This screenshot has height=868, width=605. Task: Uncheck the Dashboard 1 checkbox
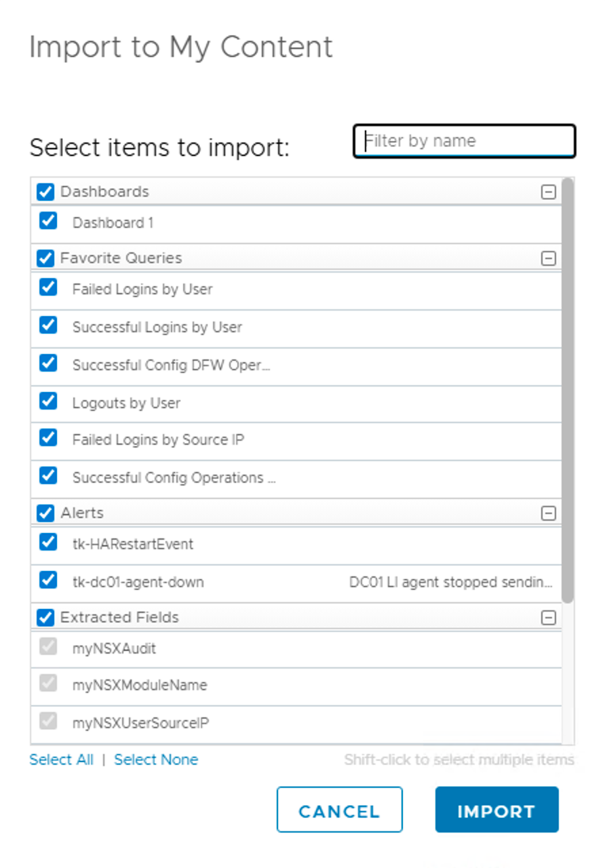coord(48,221)
